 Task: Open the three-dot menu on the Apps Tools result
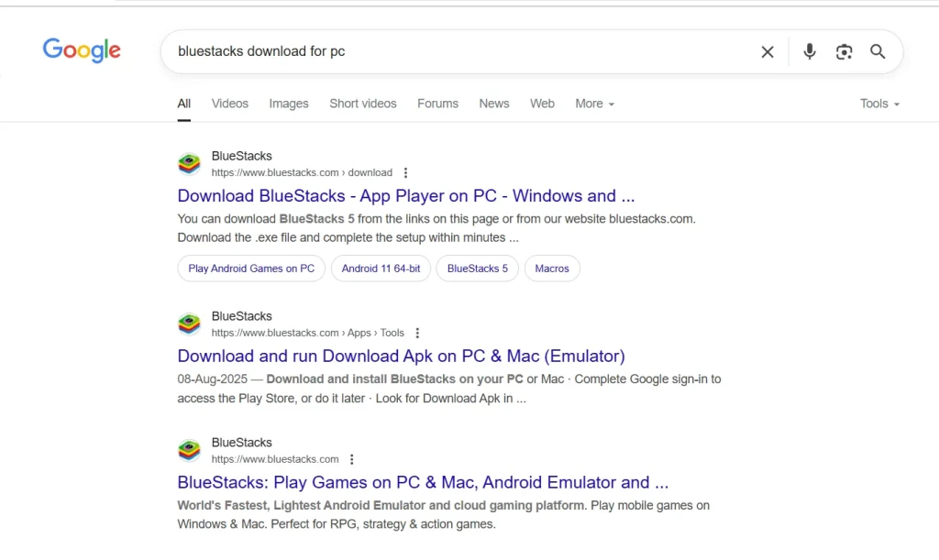tap(418, 333)
